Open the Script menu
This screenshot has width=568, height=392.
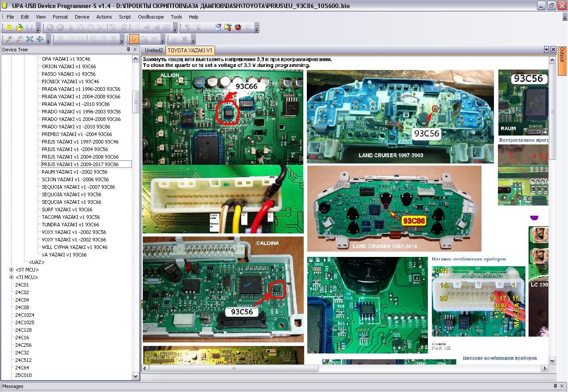tap(125, 17)
